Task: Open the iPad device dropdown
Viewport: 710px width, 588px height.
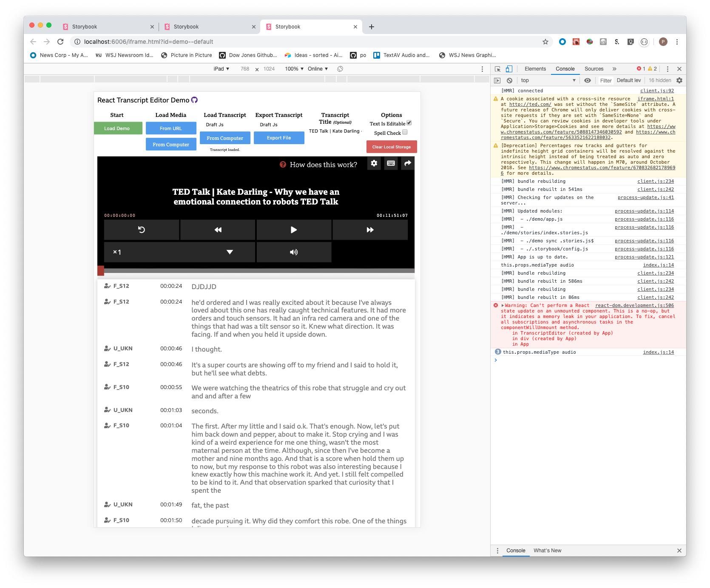Action: [222, 69]
